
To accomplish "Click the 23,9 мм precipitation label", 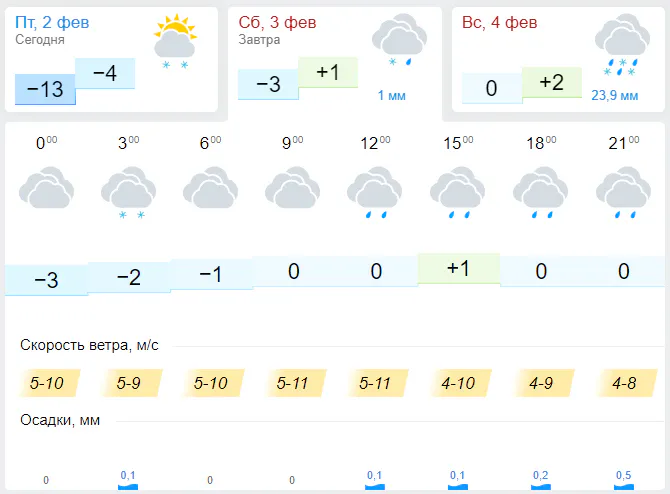I will pos(615,96).
